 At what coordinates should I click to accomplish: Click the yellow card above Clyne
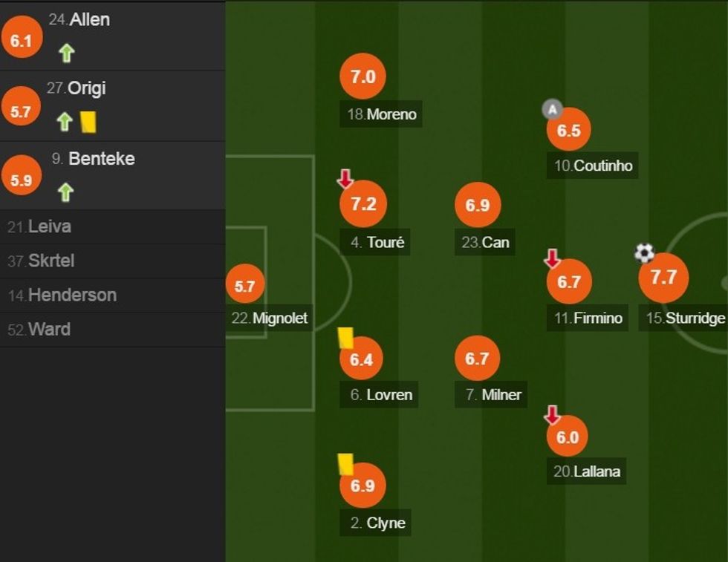tap(345, 464)
